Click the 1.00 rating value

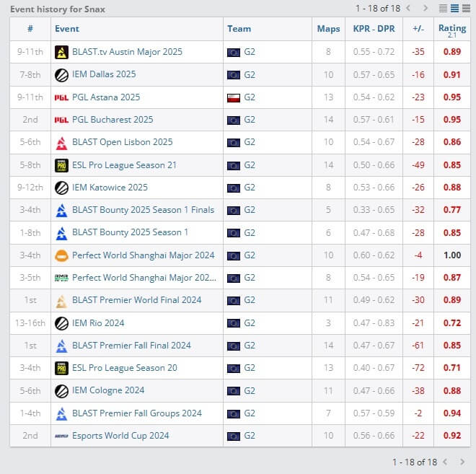click(x=452, y=255)
